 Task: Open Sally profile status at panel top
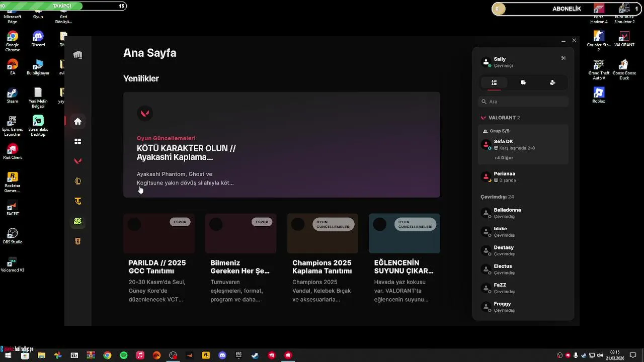click(503, 62)
